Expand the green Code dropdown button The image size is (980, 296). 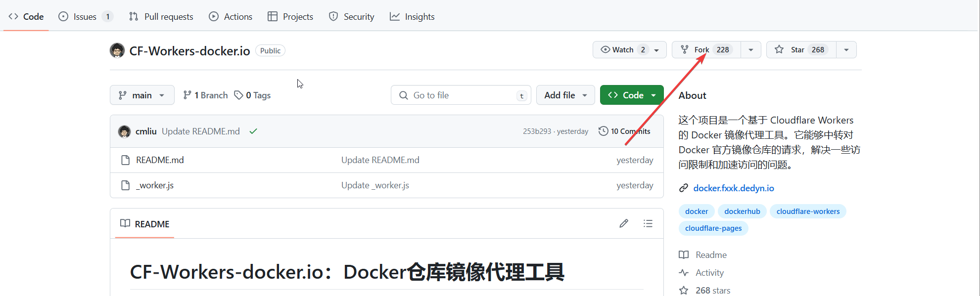tap(632, 95)
